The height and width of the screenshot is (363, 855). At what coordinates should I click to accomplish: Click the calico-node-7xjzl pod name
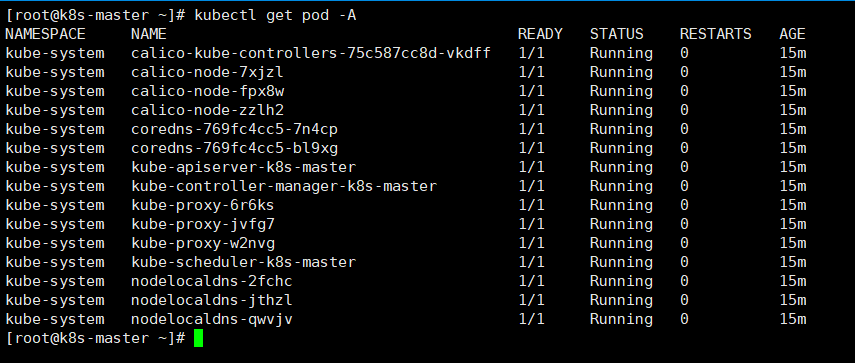pos(207,72)
